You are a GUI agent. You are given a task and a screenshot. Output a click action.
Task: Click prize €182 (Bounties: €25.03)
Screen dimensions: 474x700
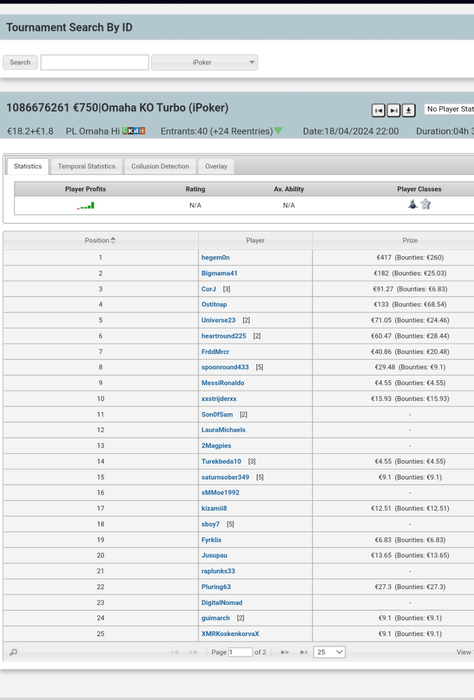click(x=410, y=273)
